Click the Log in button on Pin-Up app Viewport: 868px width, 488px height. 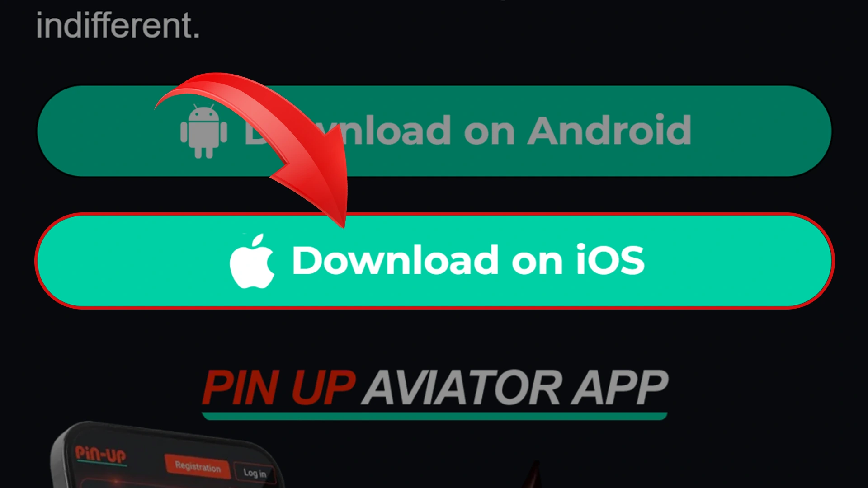[x=255, y=471]
